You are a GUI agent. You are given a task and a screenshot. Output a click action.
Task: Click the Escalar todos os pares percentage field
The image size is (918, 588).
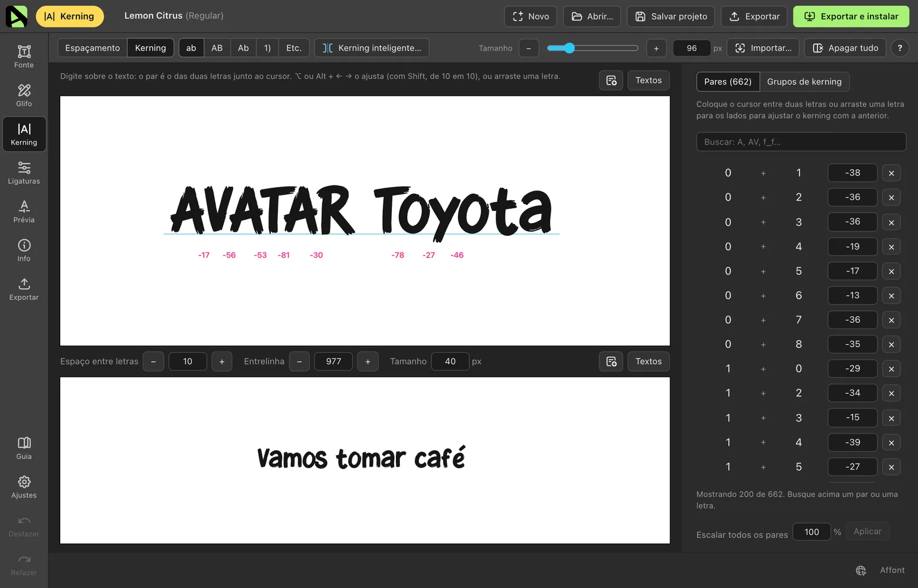pyautogui.click(x=812, y=532)
